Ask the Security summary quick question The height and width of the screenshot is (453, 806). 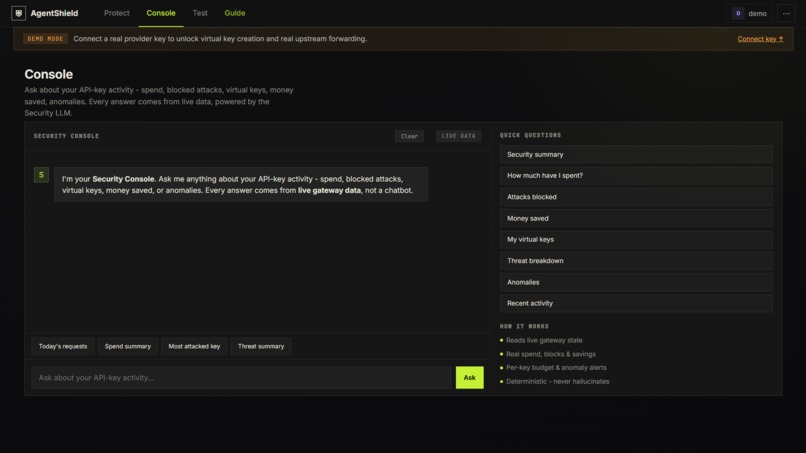(x=636, y=155)
